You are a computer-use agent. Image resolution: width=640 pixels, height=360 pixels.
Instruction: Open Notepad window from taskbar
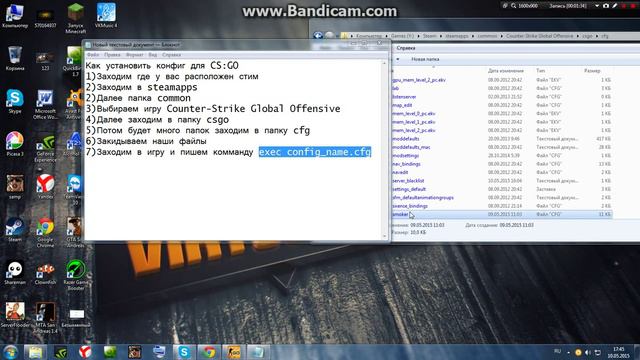click(258, 352)
